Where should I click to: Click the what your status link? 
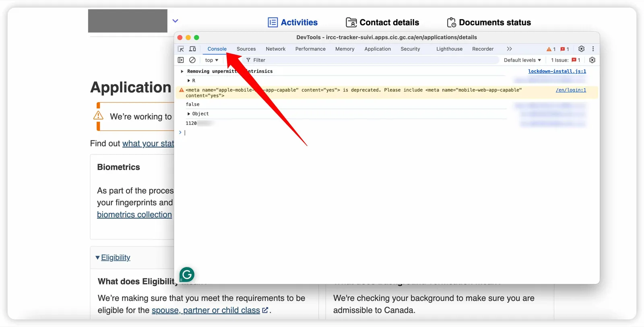point(148,144)
